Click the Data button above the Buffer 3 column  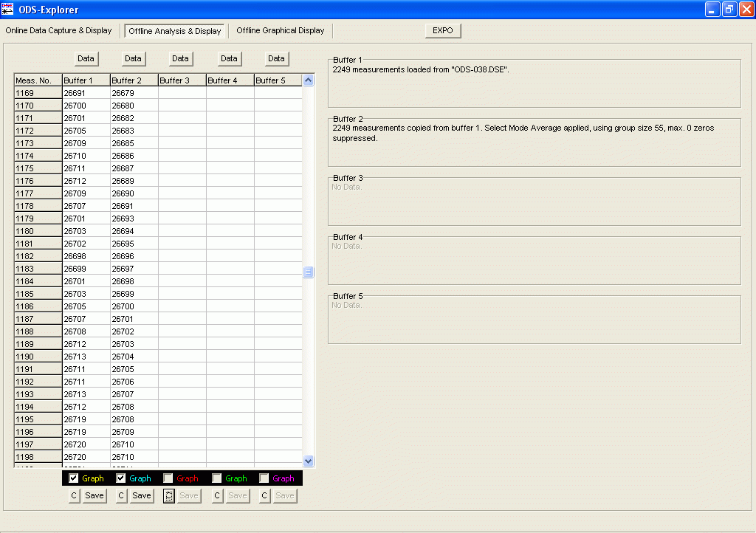coord(180,58)
